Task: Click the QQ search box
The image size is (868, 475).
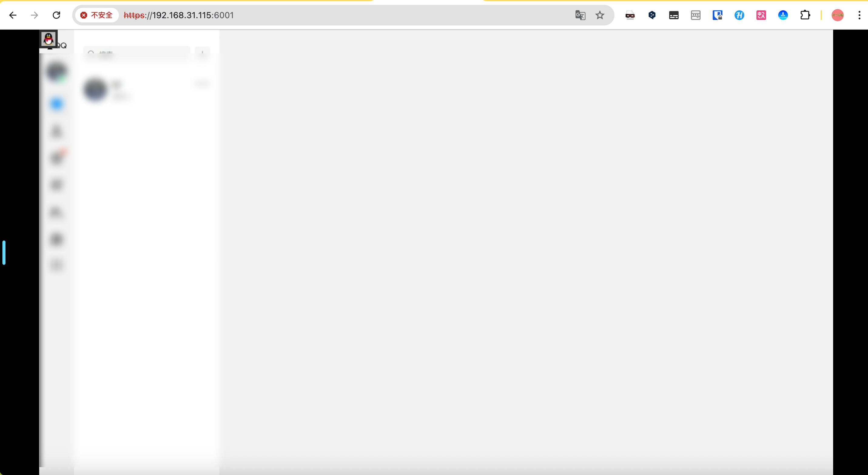Action: (136, 53)
